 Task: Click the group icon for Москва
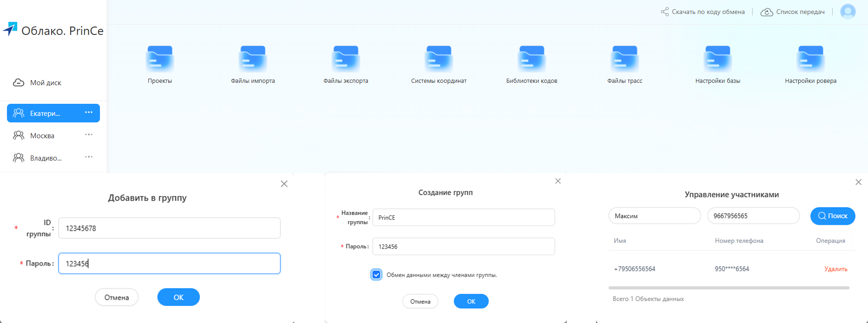click(x=19, y=135)
